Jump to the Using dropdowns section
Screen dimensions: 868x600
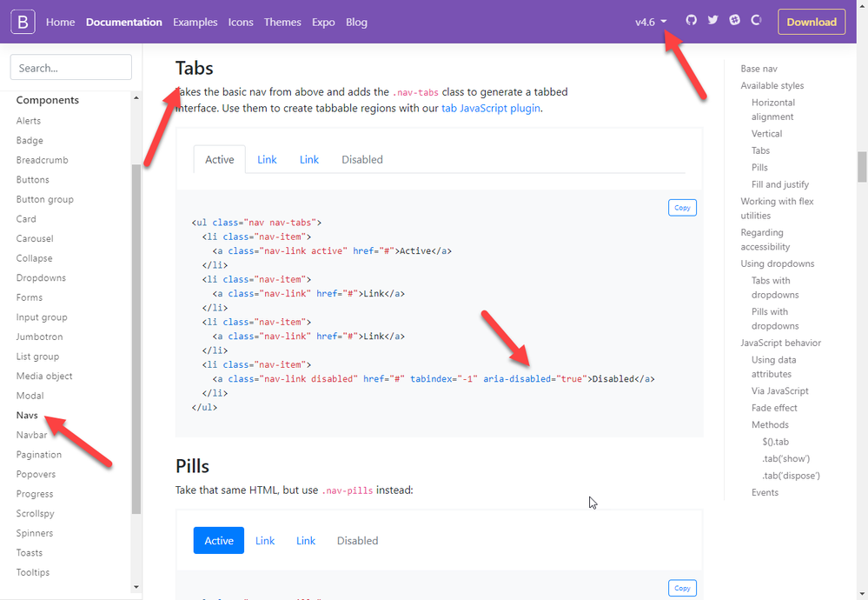click(777, 263)
